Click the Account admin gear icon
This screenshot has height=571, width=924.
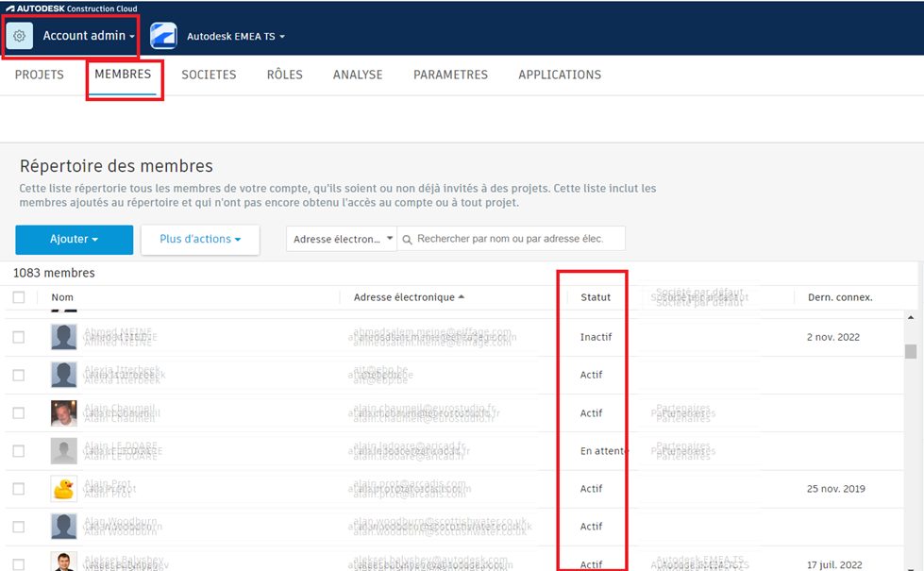click(x=20, y=36)
